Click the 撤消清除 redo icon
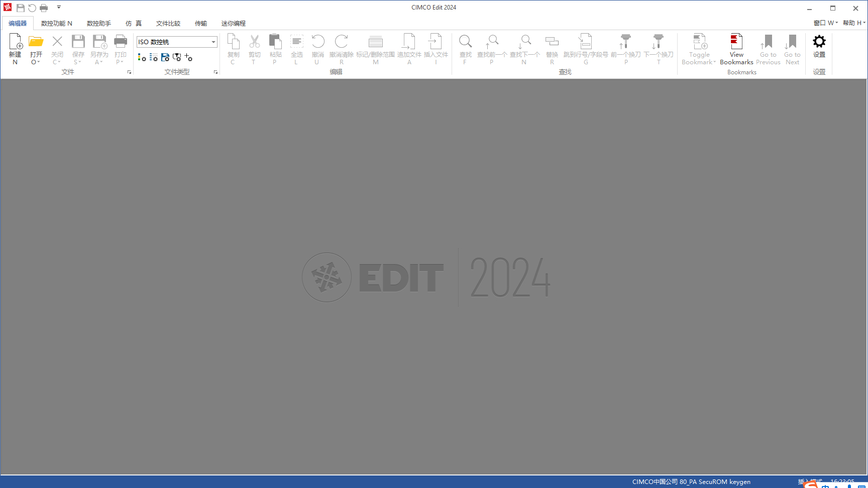 (x=342, y=42)
